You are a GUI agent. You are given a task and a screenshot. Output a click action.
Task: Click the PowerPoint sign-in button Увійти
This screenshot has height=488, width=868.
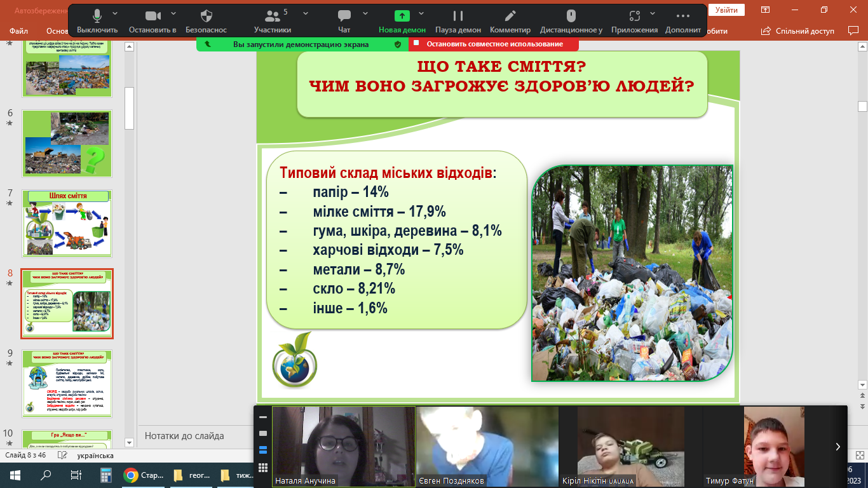pos(726,10)
